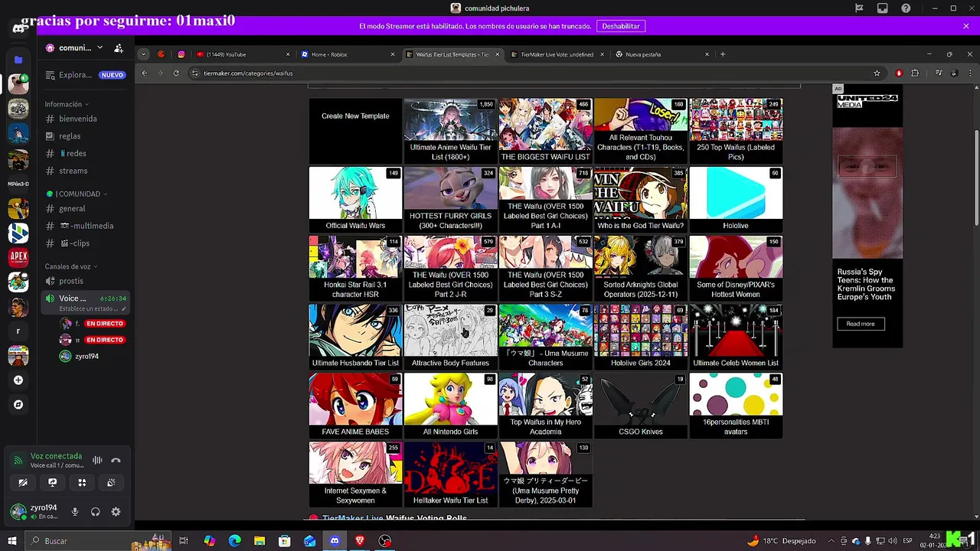Viewport: 980px width, 551px height.
Task: Click Read more on the ad
Action: (x=861, y=324)
